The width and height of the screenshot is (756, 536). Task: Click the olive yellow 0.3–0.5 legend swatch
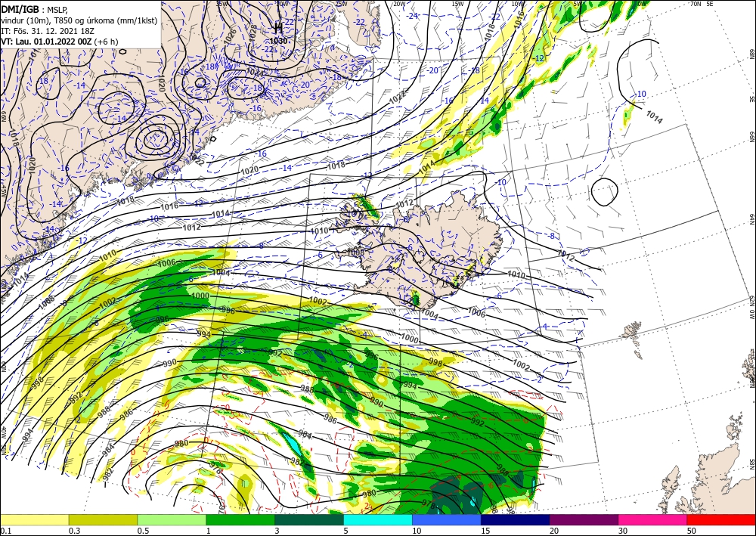pos(103,519)
